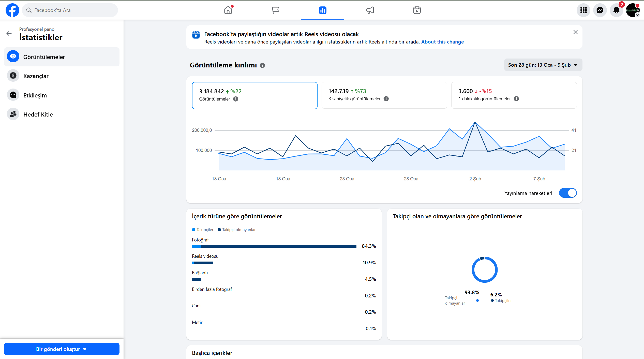Open Kazançlar in the sidebar
This screenshot has width=644, height=359.
point(36,76)
